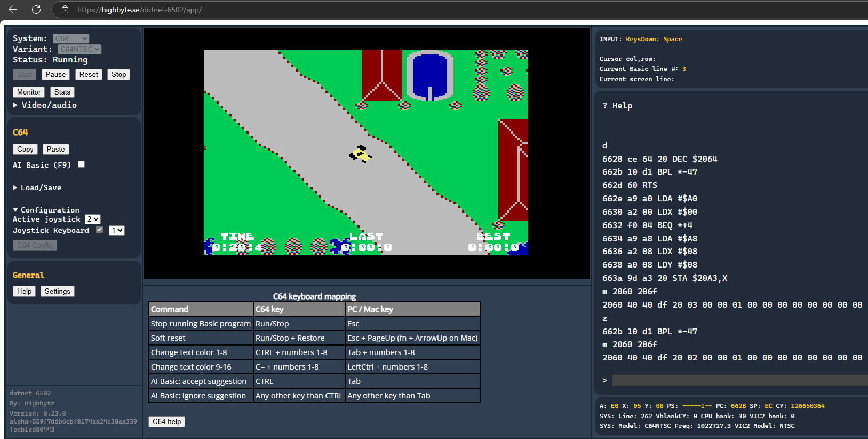
Task: Click the 'Soft reset' table cell
Action: click(x=201, y=338)
